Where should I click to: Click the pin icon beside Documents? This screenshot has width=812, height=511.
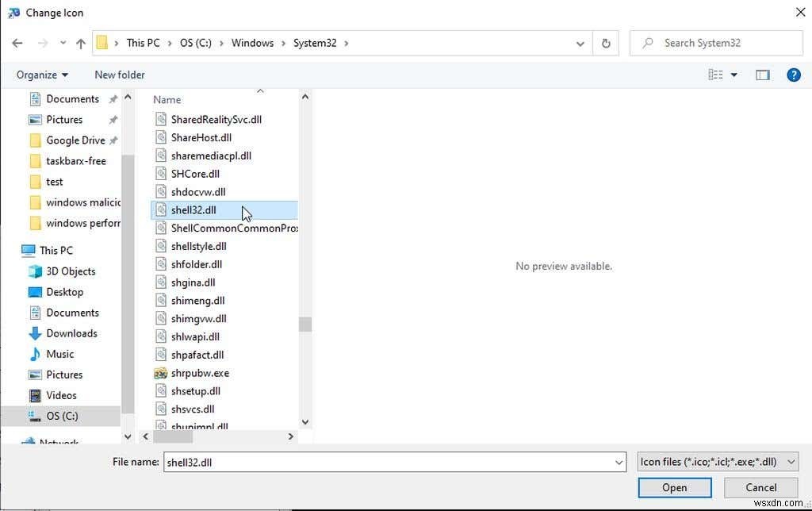113,98
